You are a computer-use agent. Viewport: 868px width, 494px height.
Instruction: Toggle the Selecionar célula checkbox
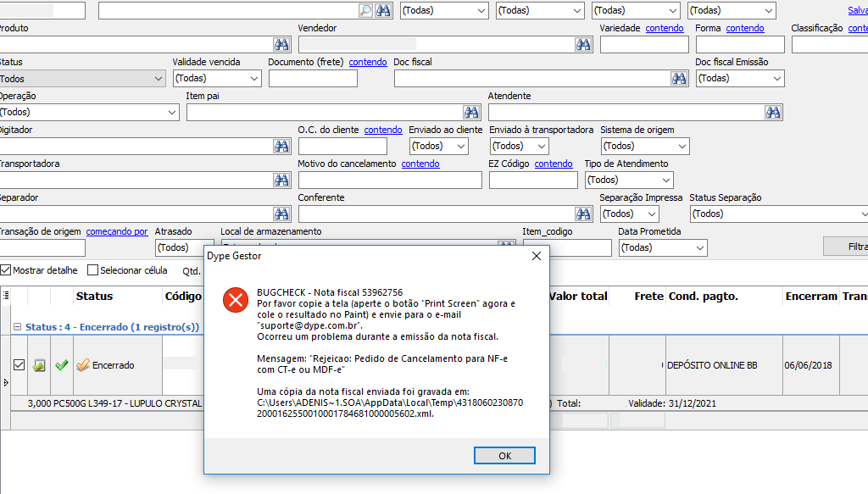coord(93,270)
